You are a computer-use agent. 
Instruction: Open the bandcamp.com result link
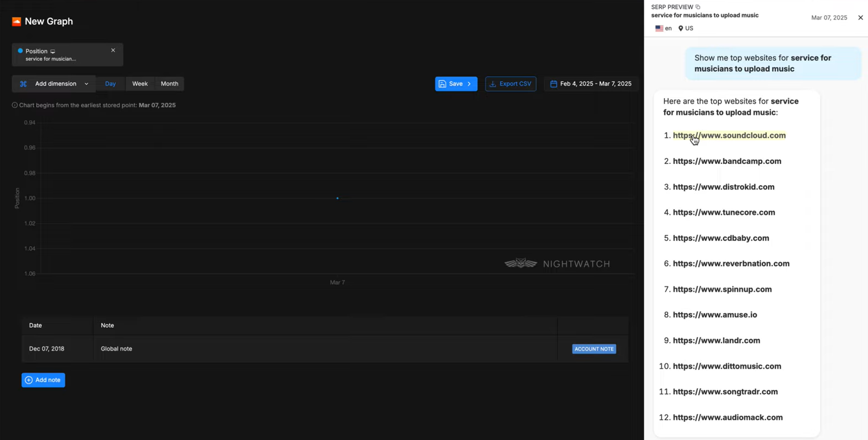click(x=727, y=161)
